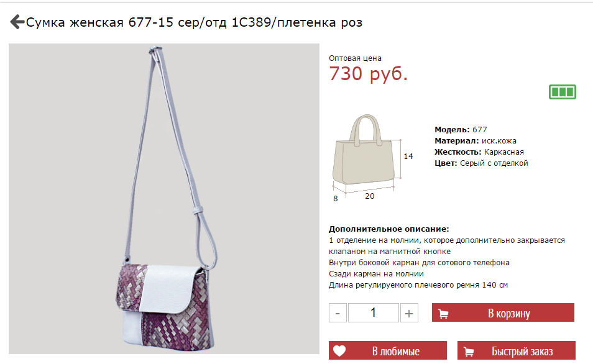The height and width of the screenshot is (364, 593).
Task: Go back using the left arrow icon
Action: pyautogui.click(x=17, y=22)
